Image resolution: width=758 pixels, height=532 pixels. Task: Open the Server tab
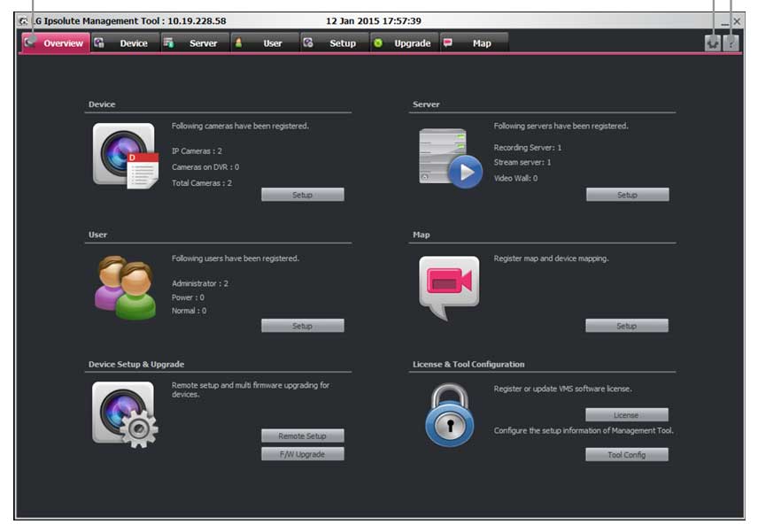point(194,43)
